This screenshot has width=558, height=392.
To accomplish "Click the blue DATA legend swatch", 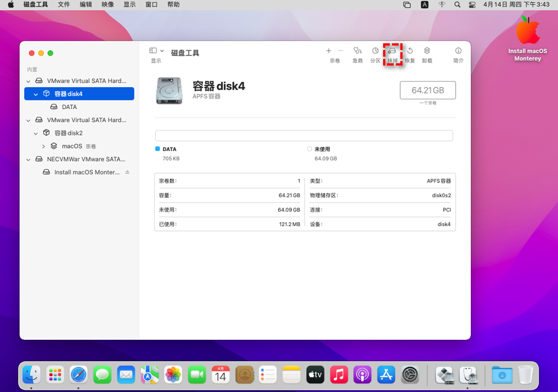I will [158, 149].
